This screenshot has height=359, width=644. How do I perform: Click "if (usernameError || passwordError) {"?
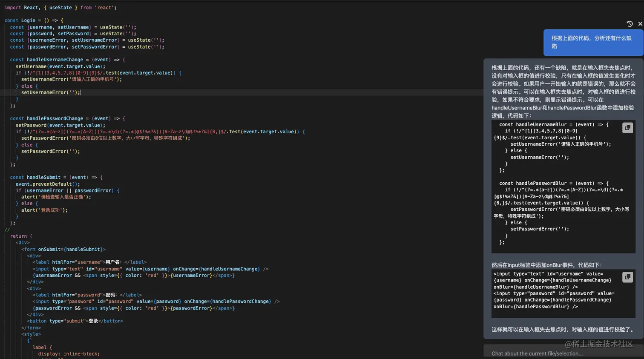pyautogui.click(x=68, y=190)
